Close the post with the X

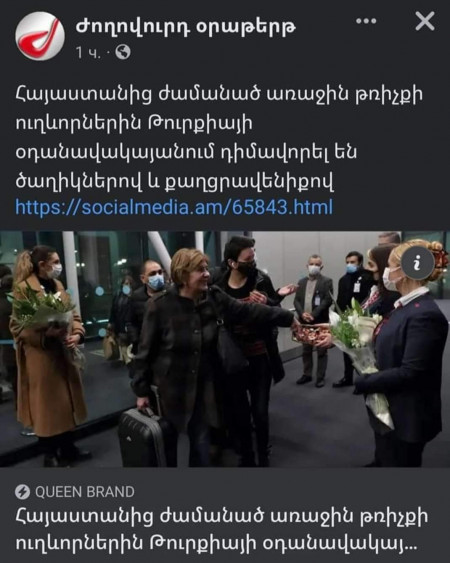click(425, 21)
